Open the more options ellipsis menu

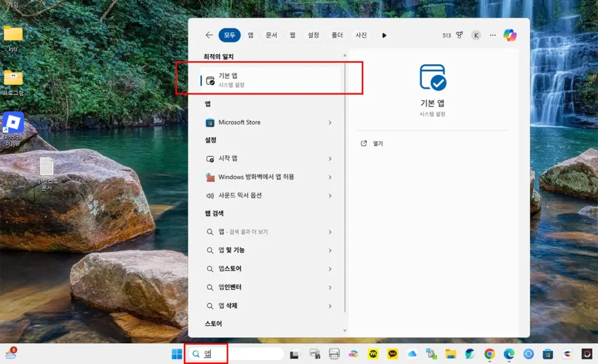492,35
